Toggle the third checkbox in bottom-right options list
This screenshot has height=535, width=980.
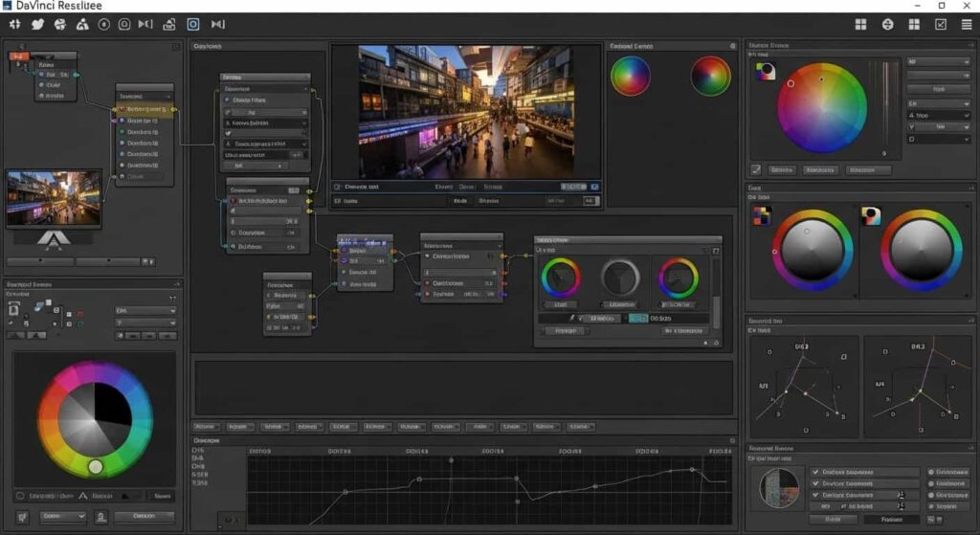tap(815, 495)
